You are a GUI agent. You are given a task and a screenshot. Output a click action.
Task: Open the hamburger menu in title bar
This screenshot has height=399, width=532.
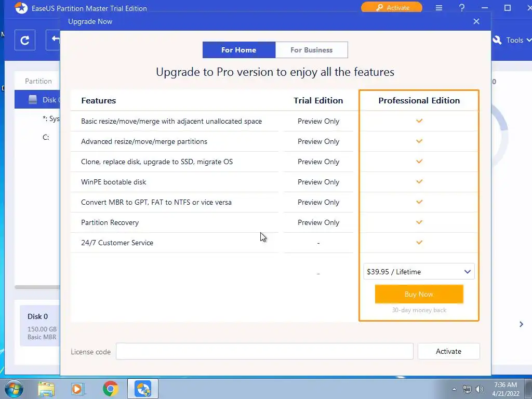(x=438, y=8)
